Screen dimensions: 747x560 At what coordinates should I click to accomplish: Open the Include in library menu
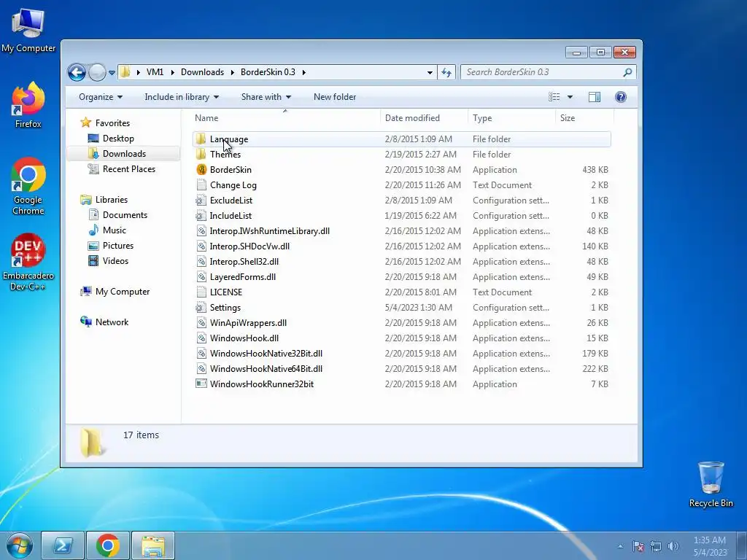(182, 97)
